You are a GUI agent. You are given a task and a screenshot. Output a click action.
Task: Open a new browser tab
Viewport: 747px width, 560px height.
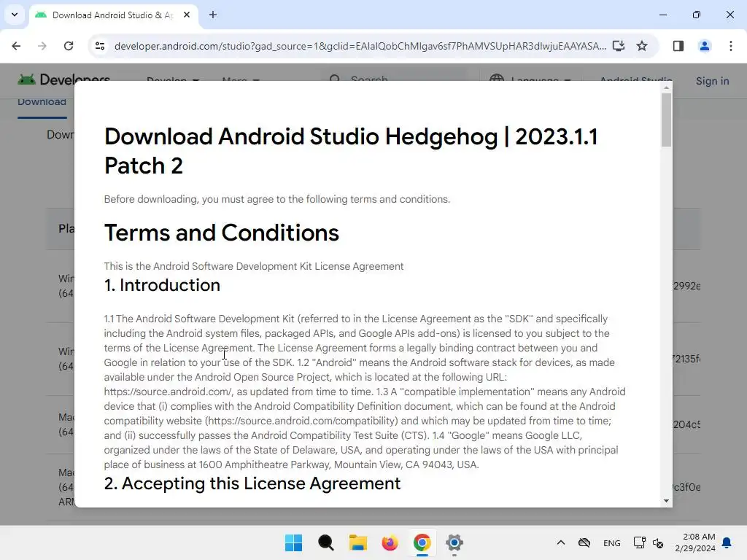213,15
